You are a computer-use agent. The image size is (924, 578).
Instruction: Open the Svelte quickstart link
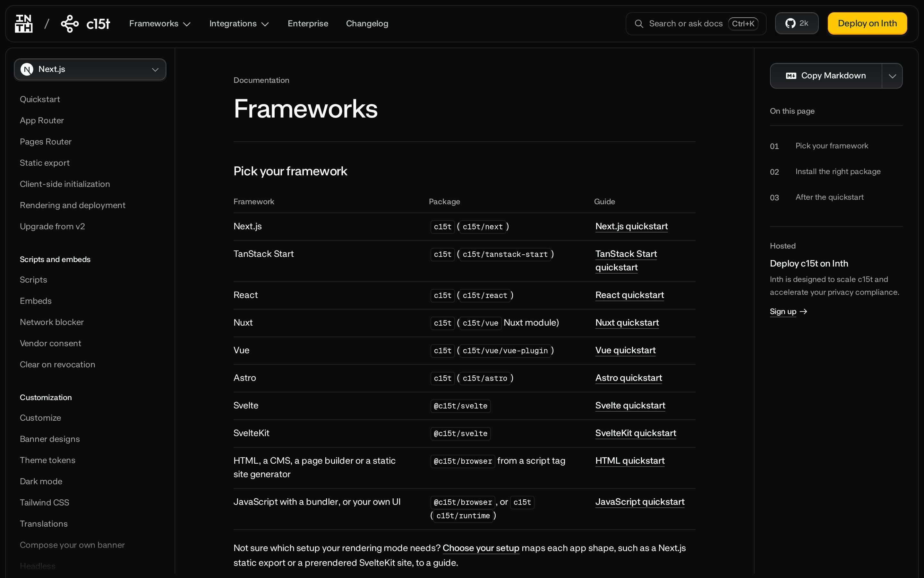pos(630,405)
